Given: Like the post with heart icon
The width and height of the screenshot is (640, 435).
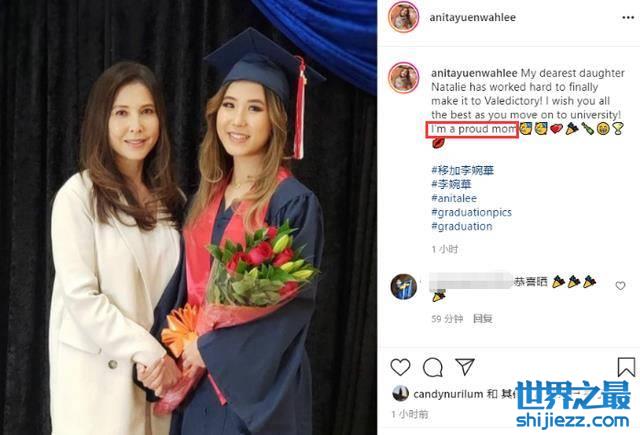Looking at the screenshot, I should coord(400,367).
